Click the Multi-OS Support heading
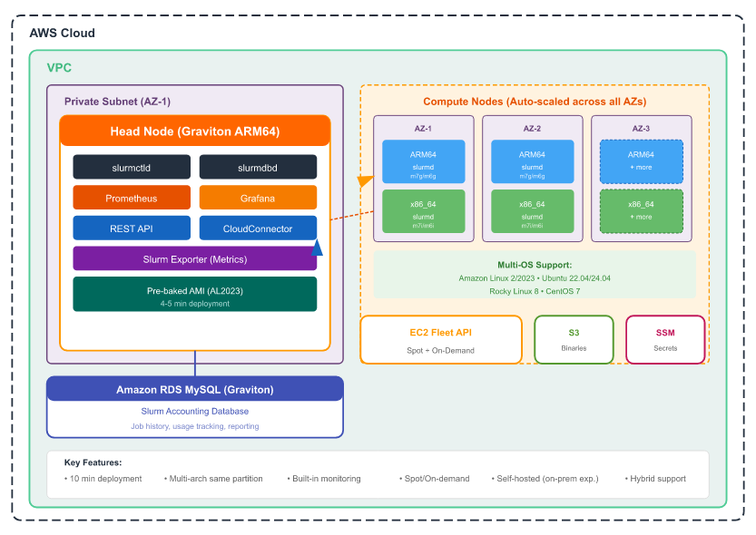Viewport: 756px width, 535px height. point(535,265)
